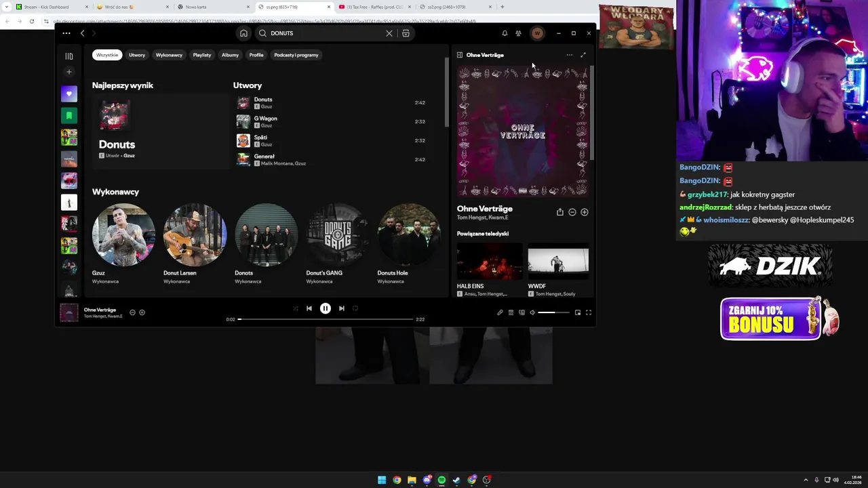This screenshot has width=868, height=488.
Task: Click the DONUTS search field
Action: point(325,33)
